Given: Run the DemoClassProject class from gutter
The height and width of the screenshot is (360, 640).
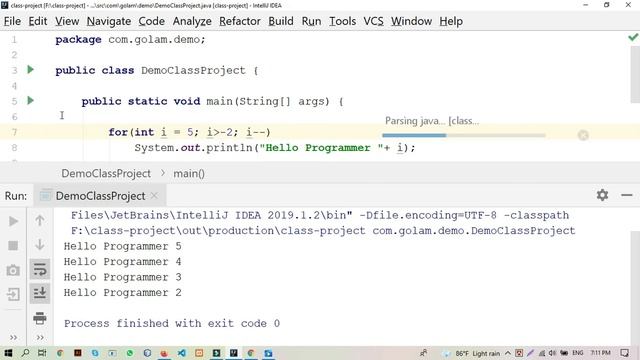Looking at the screenshot, I should pyautogui.click(x=31, y=70).
